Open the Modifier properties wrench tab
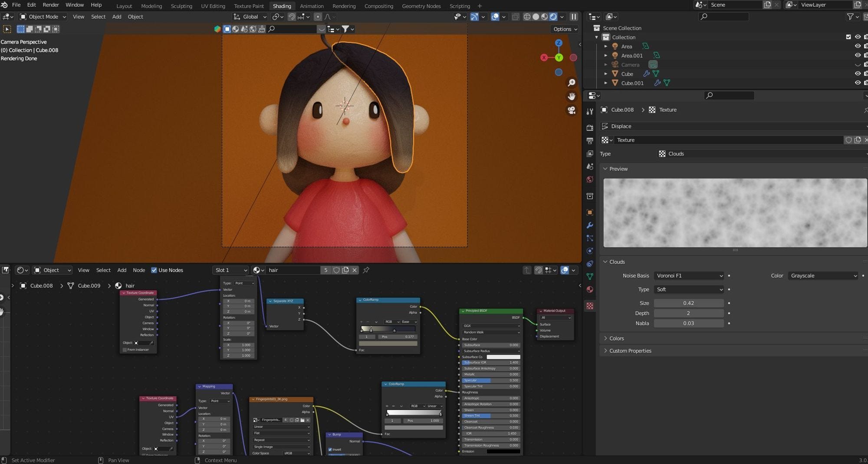868x464 pixels. pyautogui.click(x=590, y=225)
